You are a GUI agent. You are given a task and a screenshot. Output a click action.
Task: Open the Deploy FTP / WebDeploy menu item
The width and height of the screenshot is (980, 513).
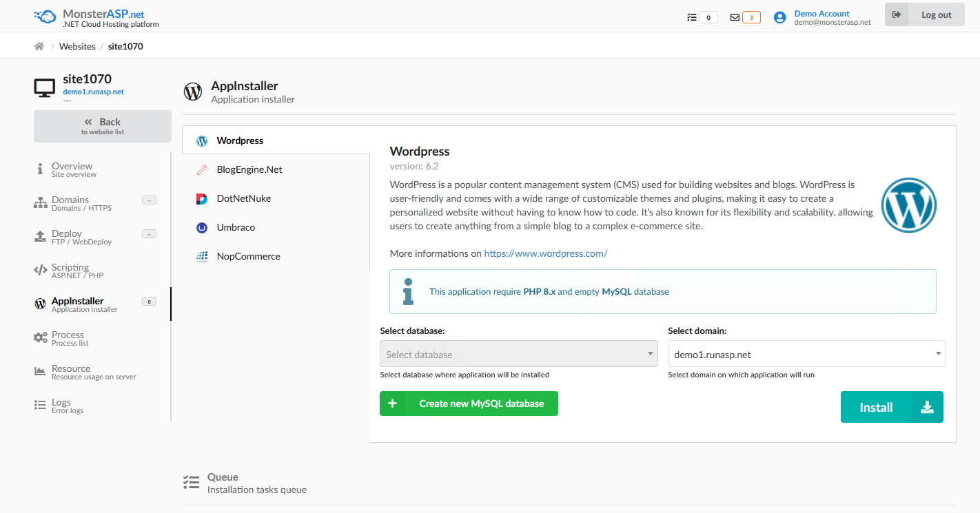pyautogui.click(x=101, y=237)
